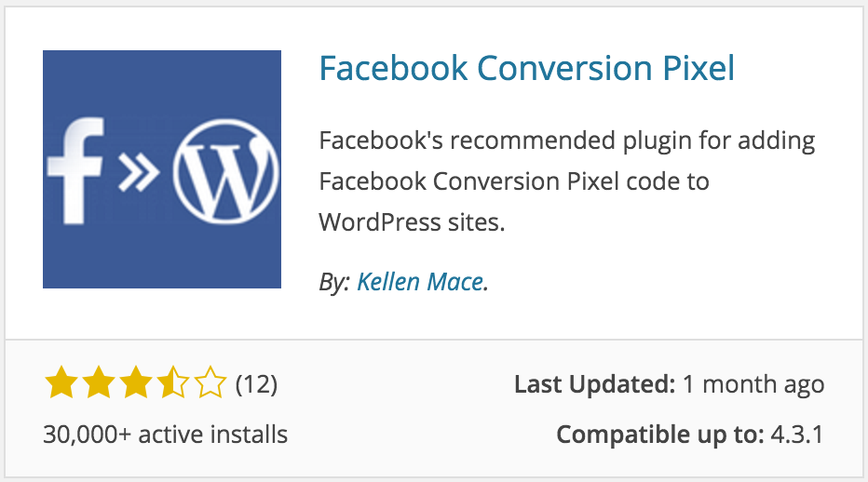The image size is (868, 482).
Task: Click the 'Compatible up to:' label
Action: click(x=660, y=435)
